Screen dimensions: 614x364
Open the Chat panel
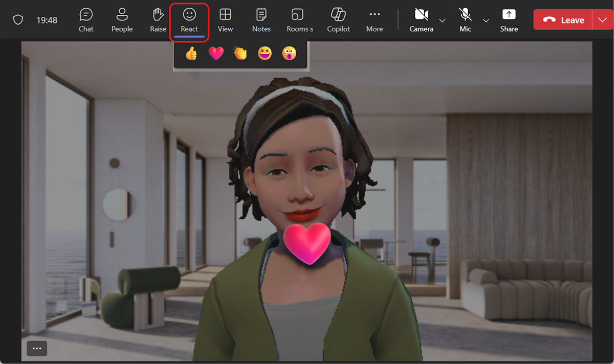85,19
